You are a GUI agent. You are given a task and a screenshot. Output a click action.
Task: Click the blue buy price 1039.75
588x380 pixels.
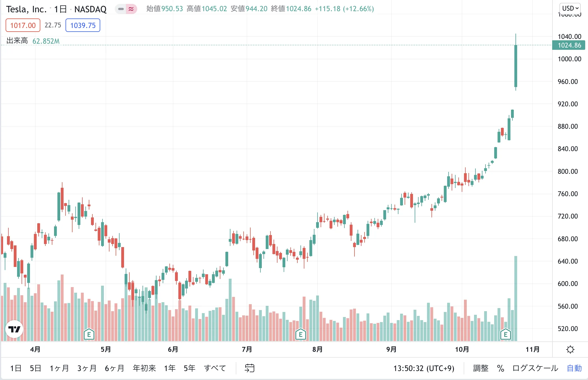coord(83,25)
